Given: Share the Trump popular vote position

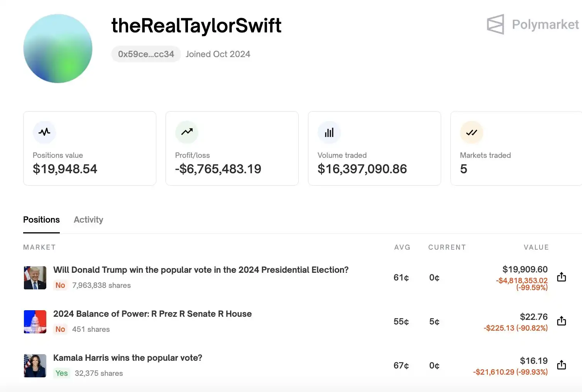Looking at the screenshot, I should [562, 277].
